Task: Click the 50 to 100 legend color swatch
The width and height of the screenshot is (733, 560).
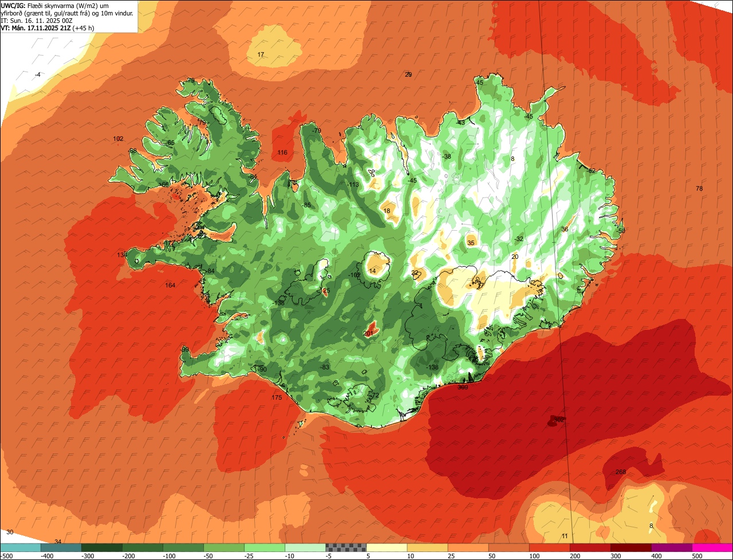Action: coord(509,547)
